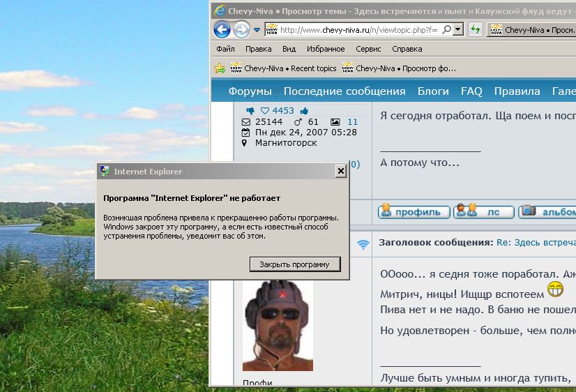Click the address bar URL field
576x392 pixels.
pyautogui.click(x=360, y=30)
